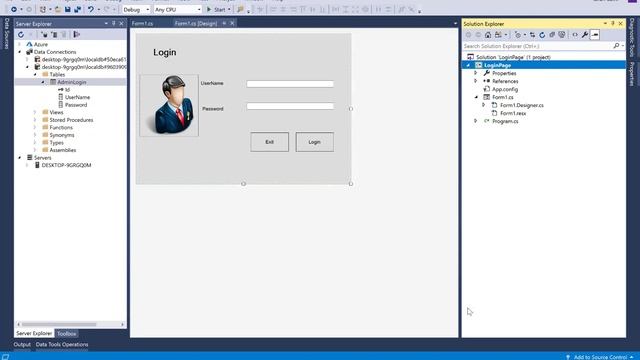Screen dimensions: 640x360
Task: Open the Server Explorer window position dropdown
Action: [x=106, y=24]
